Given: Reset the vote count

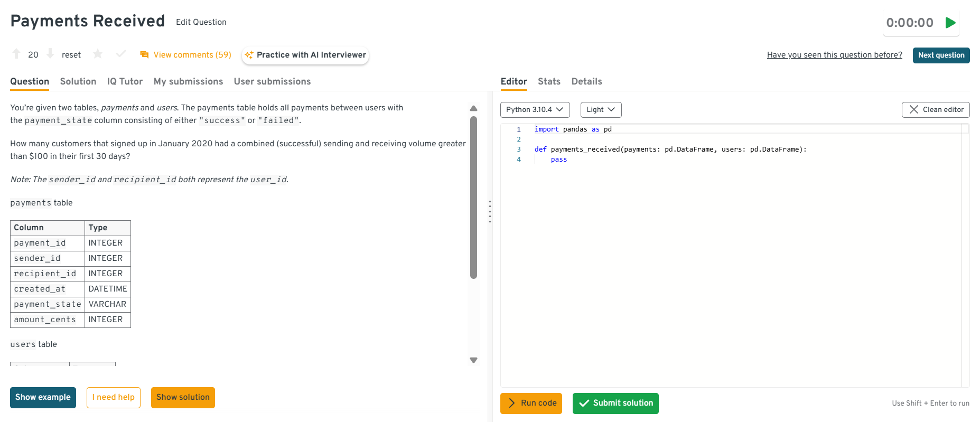Looking at the screenshot, I should point(71,55).
